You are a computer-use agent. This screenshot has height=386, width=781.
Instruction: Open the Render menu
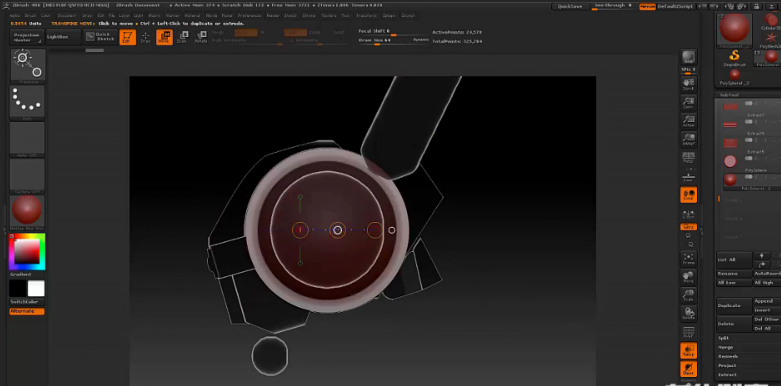tap(273, 15)
